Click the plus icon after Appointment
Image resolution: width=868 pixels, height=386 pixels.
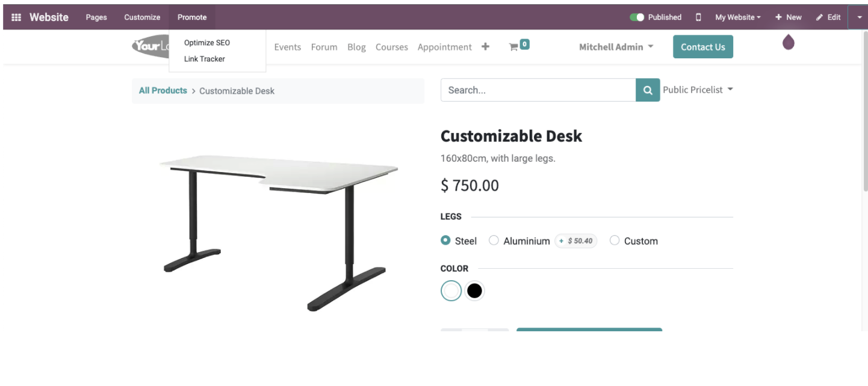coord(485,47)
